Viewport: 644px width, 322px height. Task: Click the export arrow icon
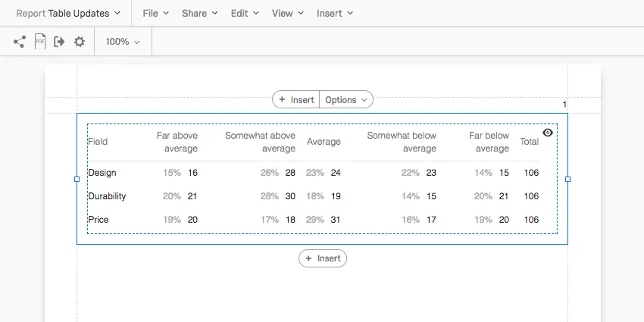coord(60,42)
